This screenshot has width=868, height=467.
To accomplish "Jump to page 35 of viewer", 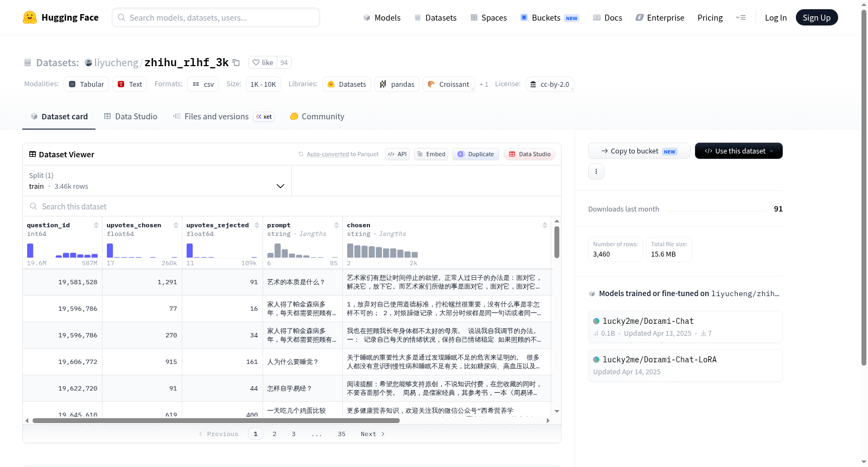I will [x=342, y=434].
